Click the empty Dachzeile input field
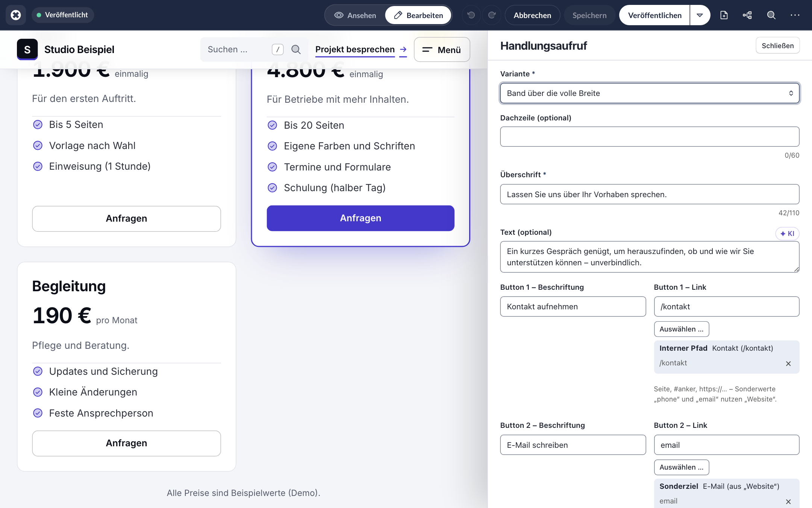Screen dimensions: 812x508 click(x=650, y=137)
